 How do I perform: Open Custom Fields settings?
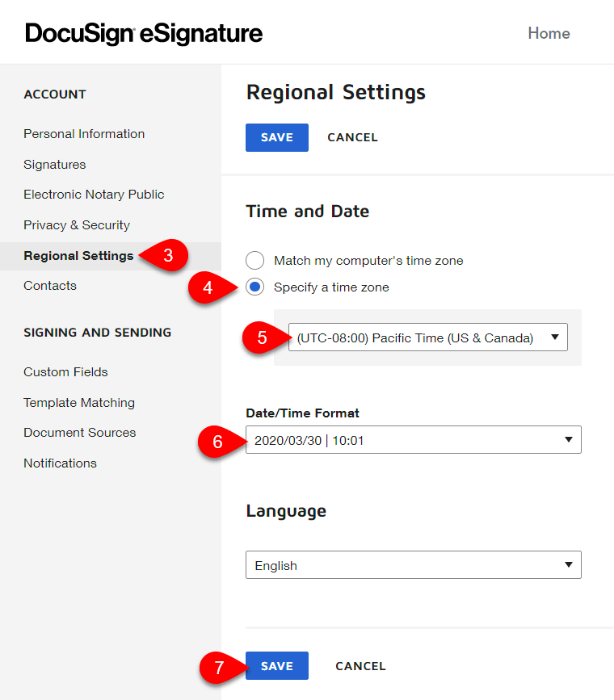65,372
